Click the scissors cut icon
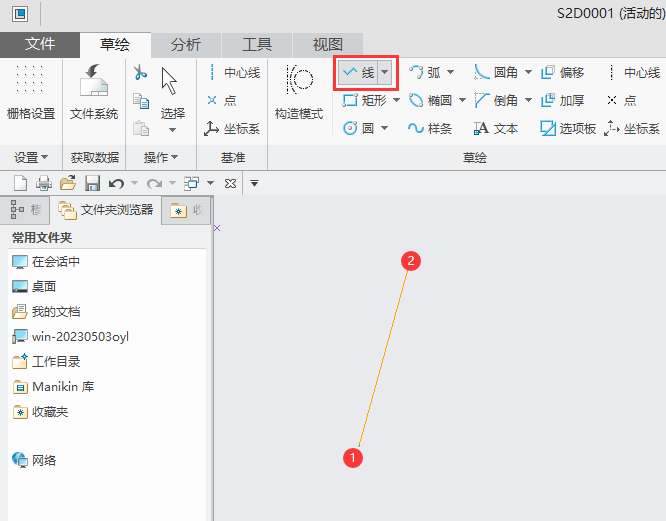This screenshot has width=666, height=521. pos(141,73)
